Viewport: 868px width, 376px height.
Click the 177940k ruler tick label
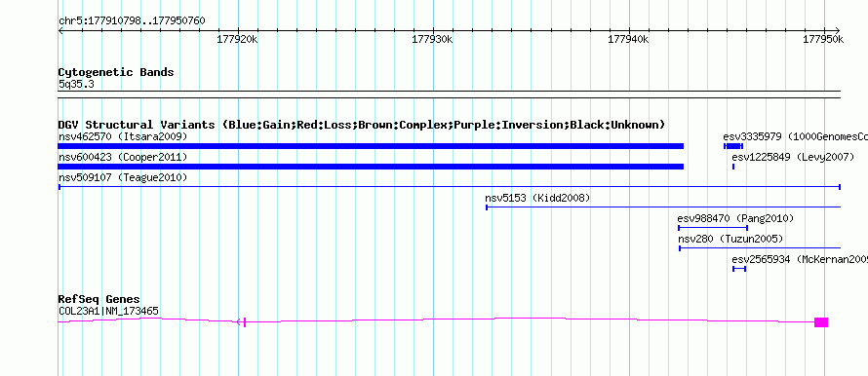628,40
